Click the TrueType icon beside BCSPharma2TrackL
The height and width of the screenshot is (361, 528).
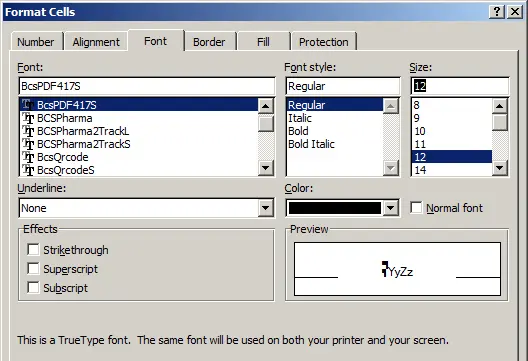tap(28, 131)
